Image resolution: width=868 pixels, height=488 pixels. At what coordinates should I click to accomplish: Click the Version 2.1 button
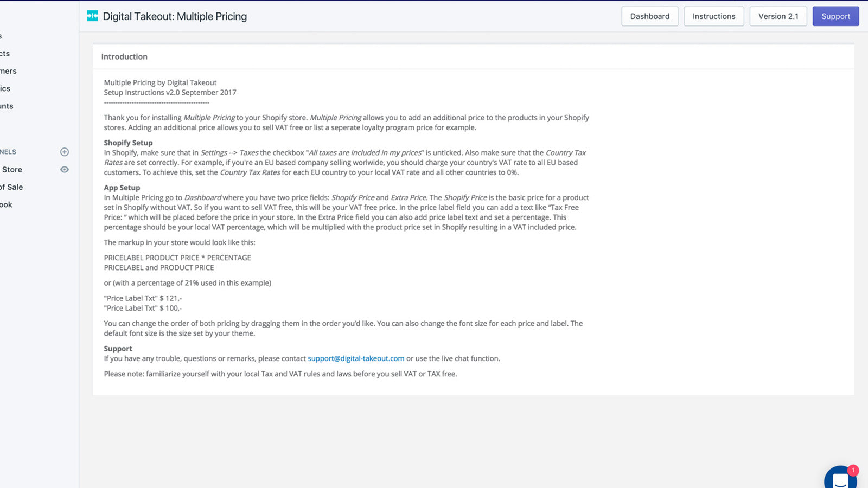coord(778,16)
